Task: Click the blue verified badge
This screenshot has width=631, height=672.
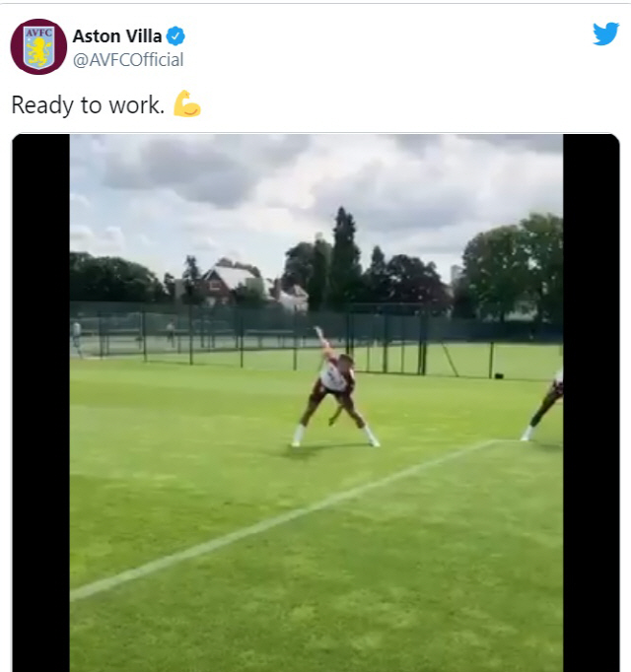Action: click(x=175, y=36)
